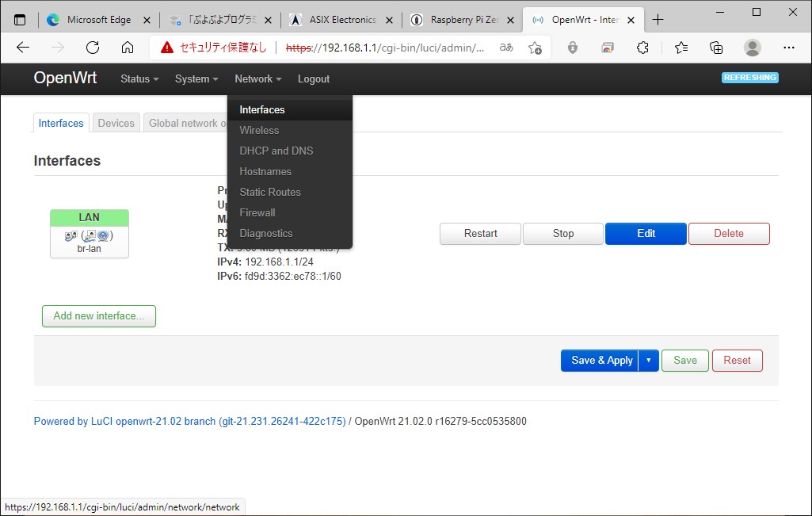812x516 pixels.
Task: Open the extensions puzzle icon
Action: point(642,48)
